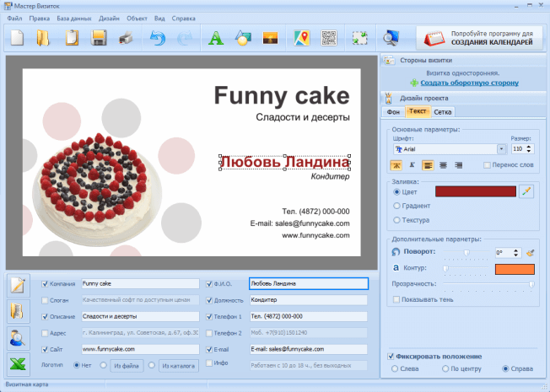Click the Поворот rotation slider
This screenshot has height=392, width=550.
point(466,252)
